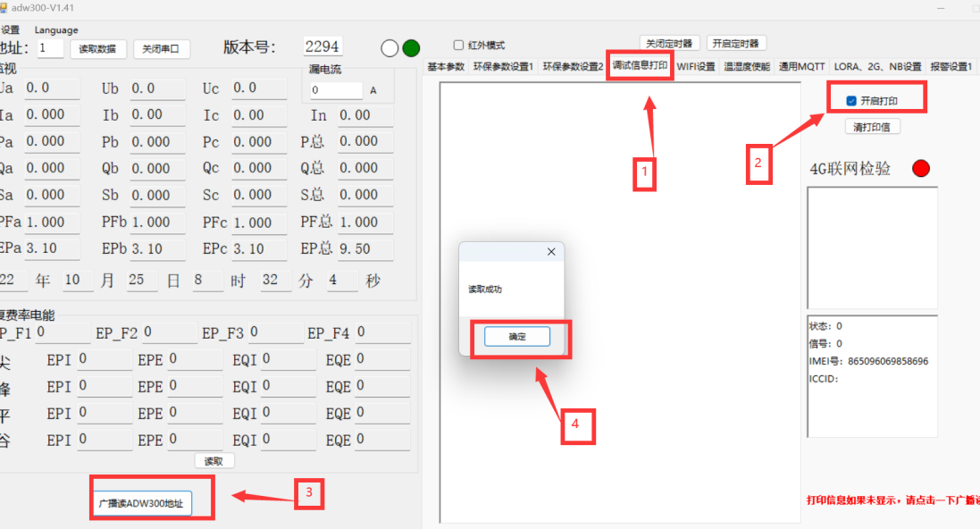Click the red 4G network status indicator
This screenshot has height=529, width=980.
coord(921,168)
